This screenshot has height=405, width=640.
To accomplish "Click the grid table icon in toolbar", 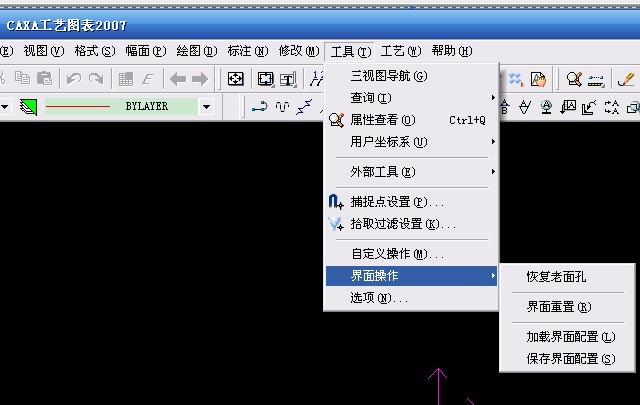I will 126,79.
